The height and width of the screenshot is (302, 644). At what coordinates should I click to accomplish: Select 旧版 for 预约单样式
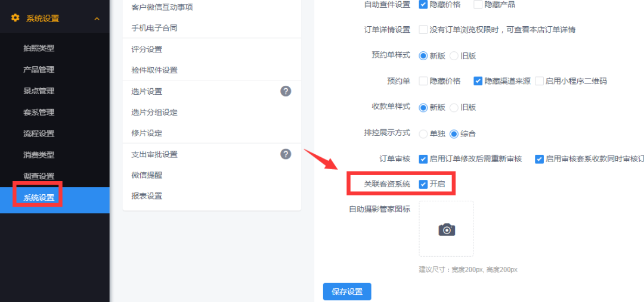pos(454,56)
